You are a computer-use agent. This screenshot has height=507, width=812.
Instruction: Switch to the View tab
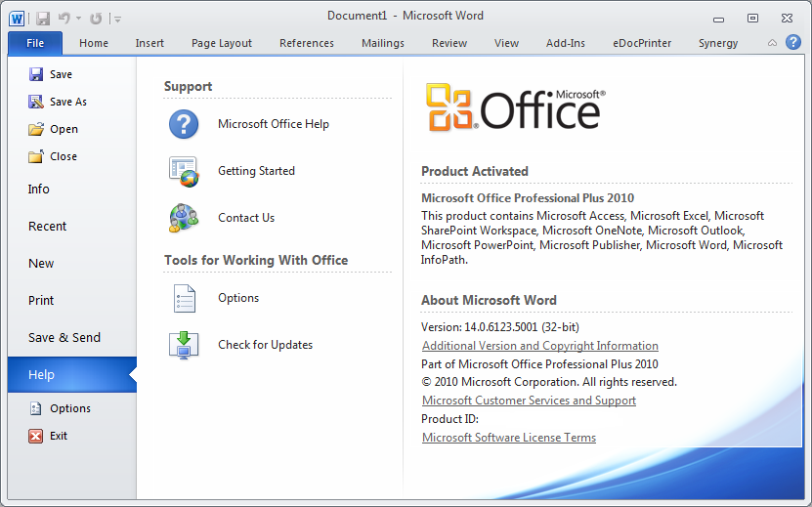[x=506, y=43]
